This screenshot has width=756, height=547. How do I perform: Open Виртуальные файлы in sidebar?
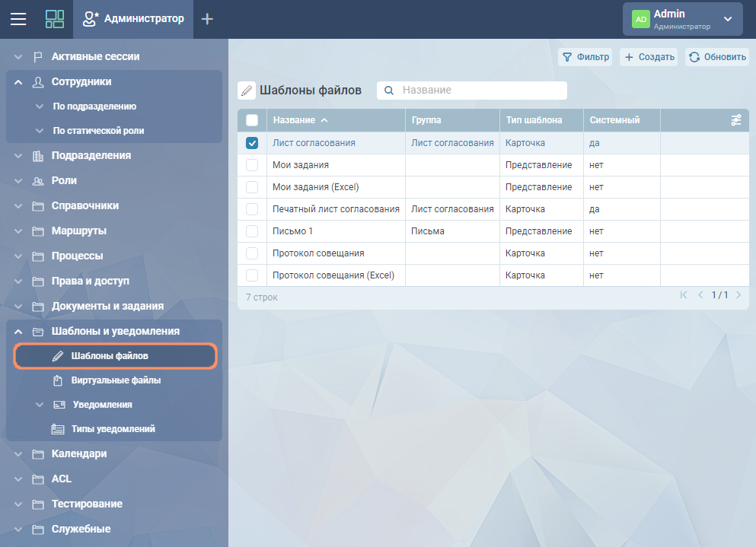[116, 380]
